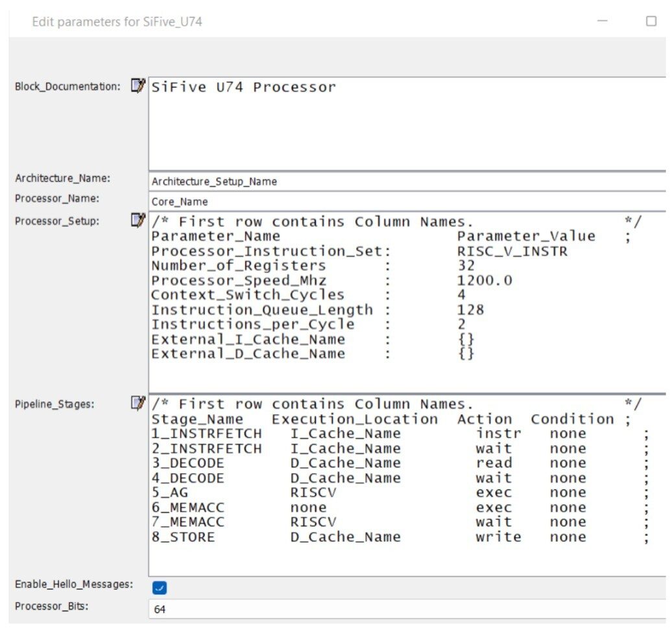672x630 pixels.
Task: Click the Number_of_Registers value 32
Action: coord(466,266)
